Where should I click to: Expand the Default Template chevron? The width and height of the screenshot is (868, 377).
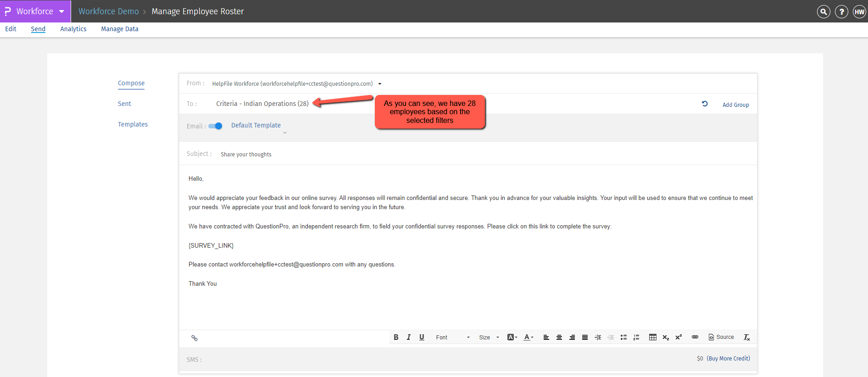285,133
